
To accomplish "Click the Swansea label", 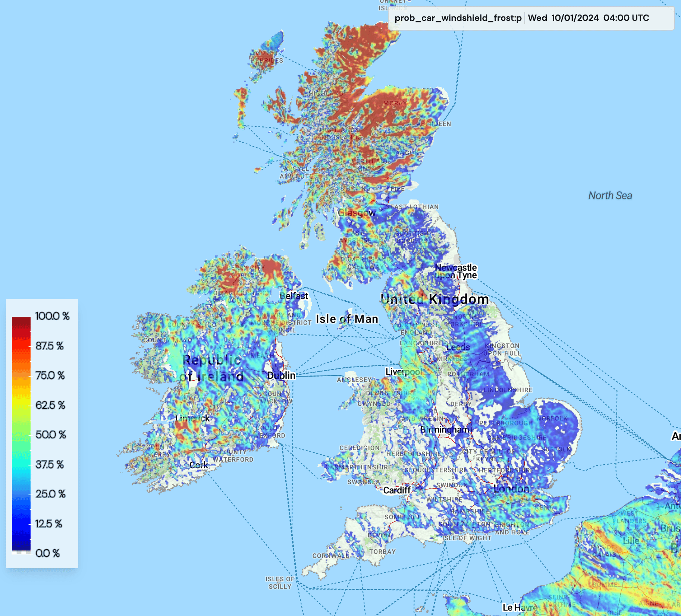I will 364,482.
